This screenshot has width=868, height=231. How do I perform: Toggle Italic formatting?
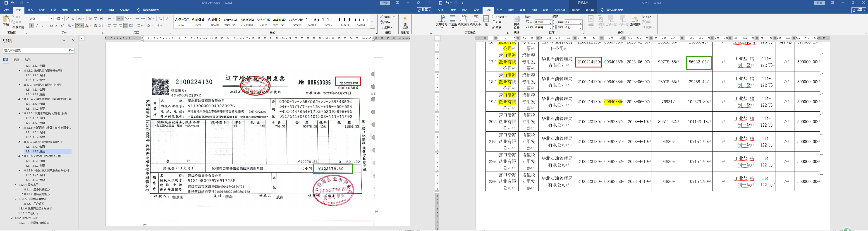(37, 26)
